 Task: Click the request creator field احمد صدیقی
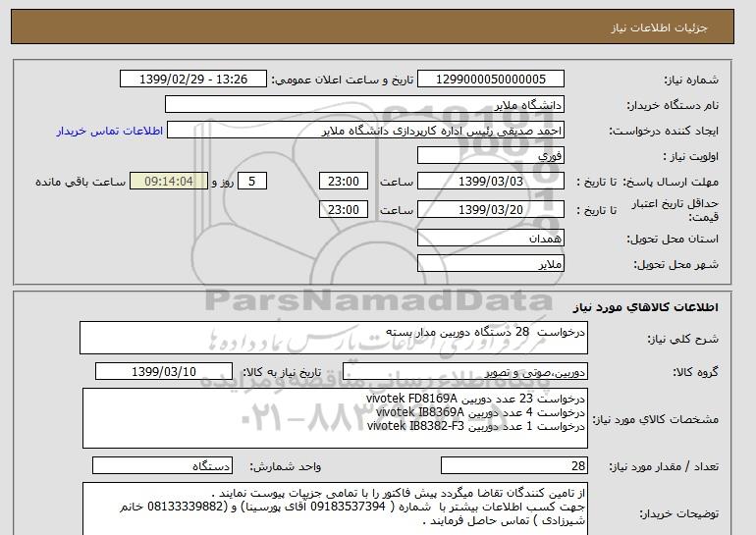point(365,131)
